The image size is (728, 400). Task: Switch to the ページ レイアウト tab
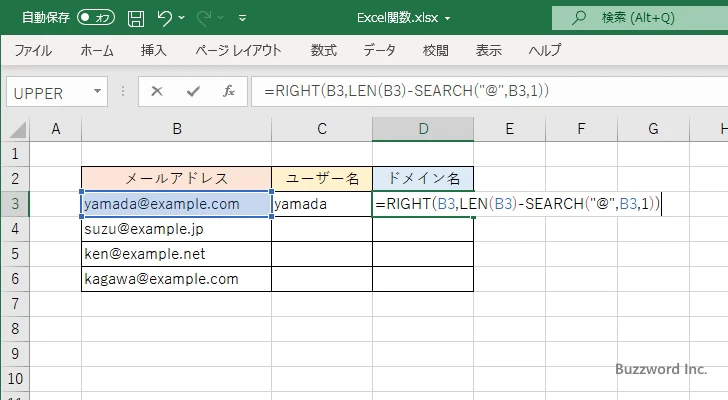238,50
